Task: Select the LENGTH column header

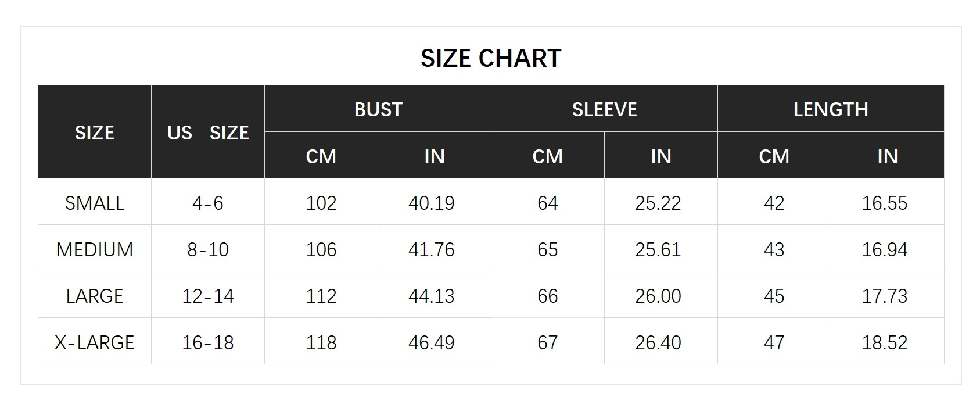Action: click(831, 109)
